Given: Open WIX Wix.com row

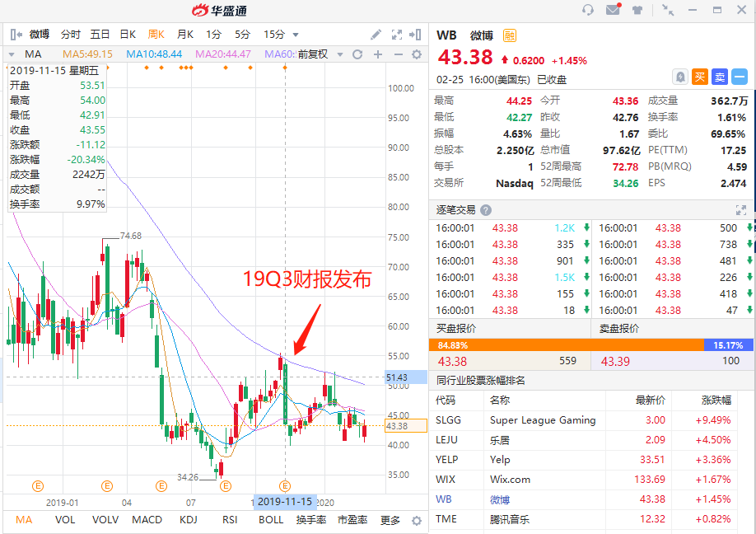Looking at the screenshot, I should coord(583,480).
